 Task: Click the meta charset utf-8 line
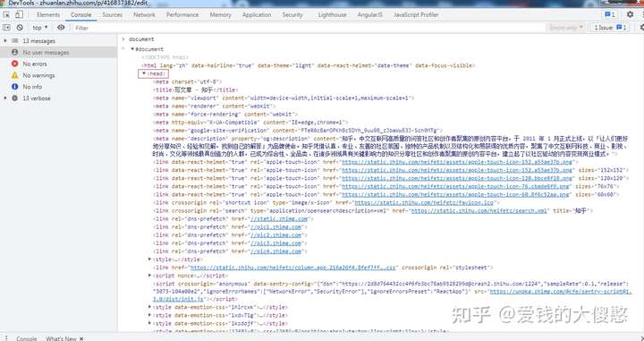point(187,81)
